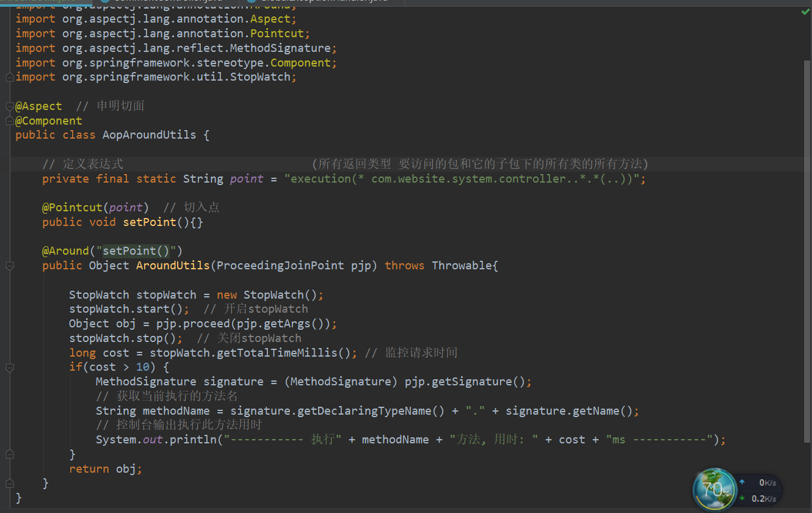Open the 70% globe memory widget

pos(714,489)
